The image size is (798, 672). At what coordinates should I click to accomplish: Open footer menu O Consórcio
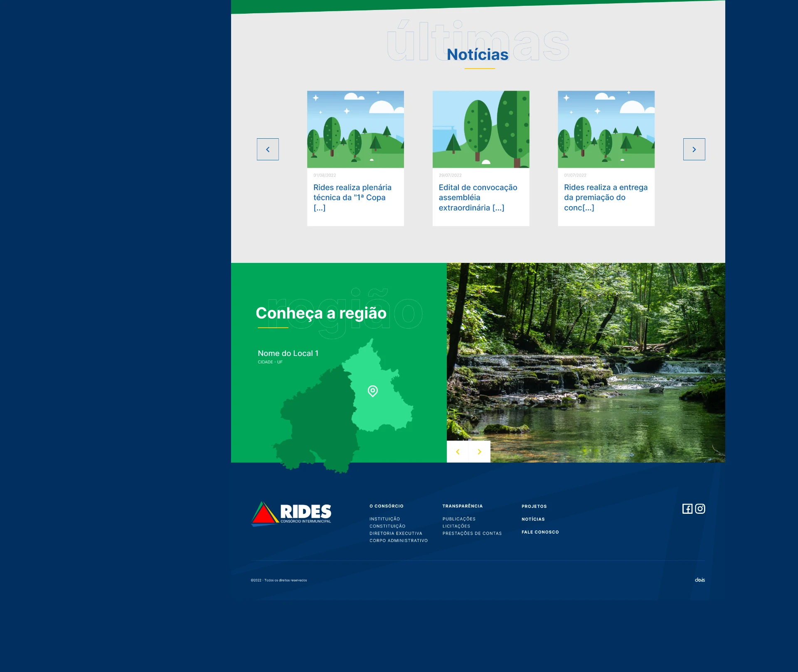tap(387, 506)
